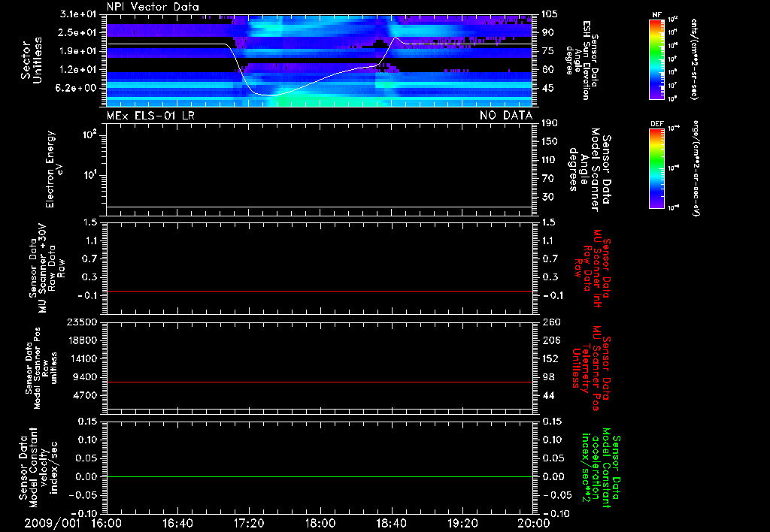Click the "75" sun elevation tick
Viewport: 770px width, 532px height.
547,51
